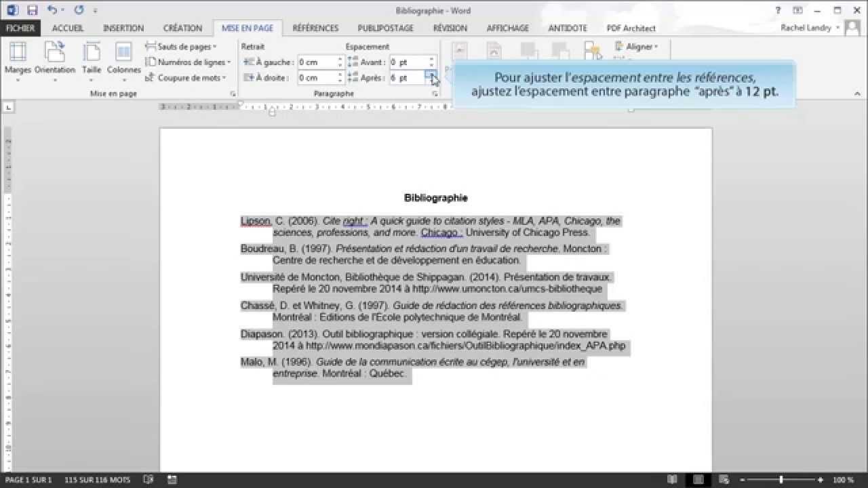Click the Word application icon in title bar
Image resolution: width=868 pixels, height=488 pixels.
tap(12, 10)
